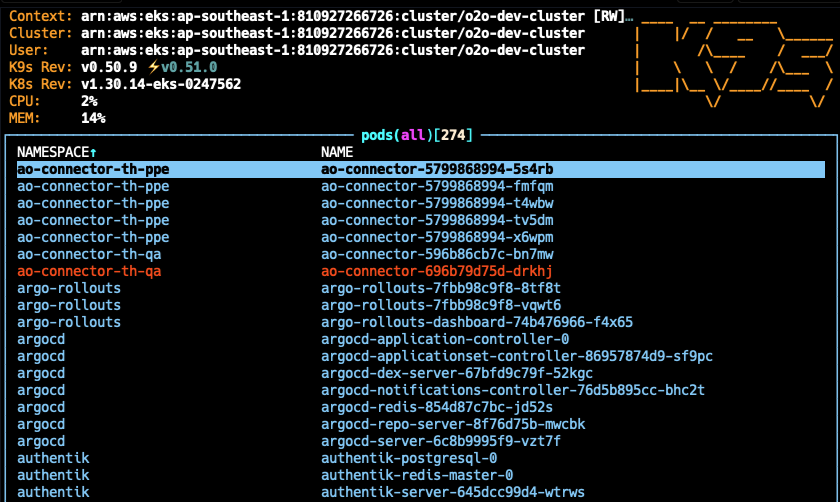This screenshot has height=502, width=840.
Task: Select pod ao-connector-596b86cb7c-bn7mw
Action: (x=421, y=254)
